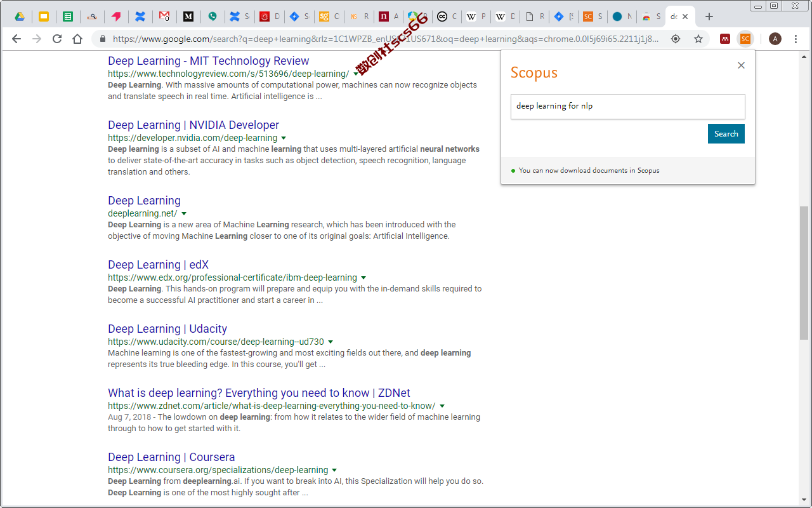Close the Scopus popup
Viewport: 812px width, 508px height.
click(x=741, y=65)
